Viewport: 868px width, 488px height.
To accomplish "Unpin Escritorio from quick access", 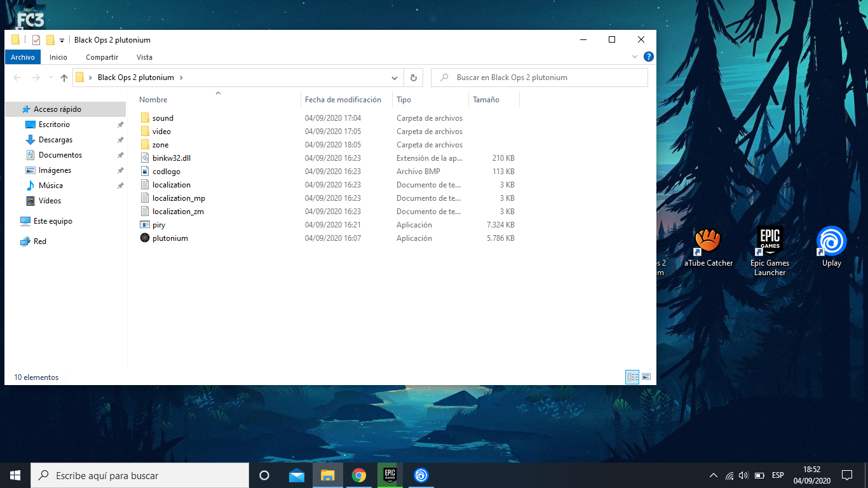I will coord(120,125).
